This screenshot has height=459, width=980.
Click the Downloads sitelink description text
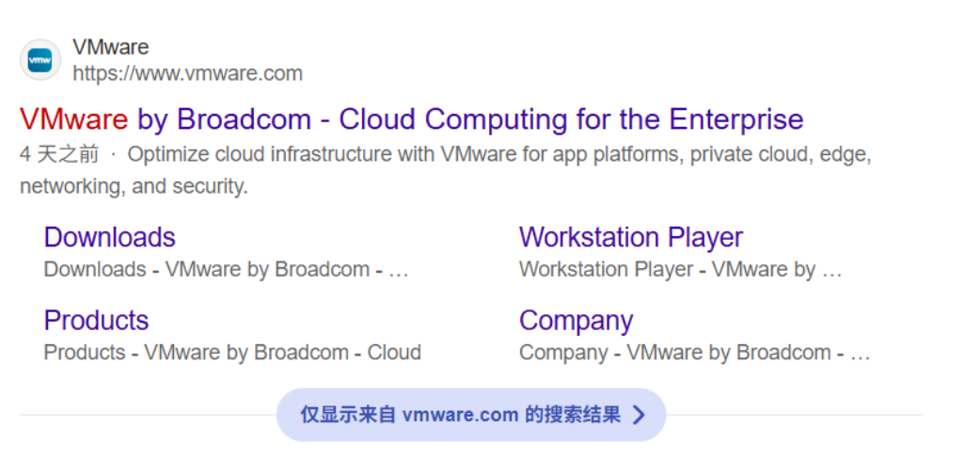(x=226, y=270)
